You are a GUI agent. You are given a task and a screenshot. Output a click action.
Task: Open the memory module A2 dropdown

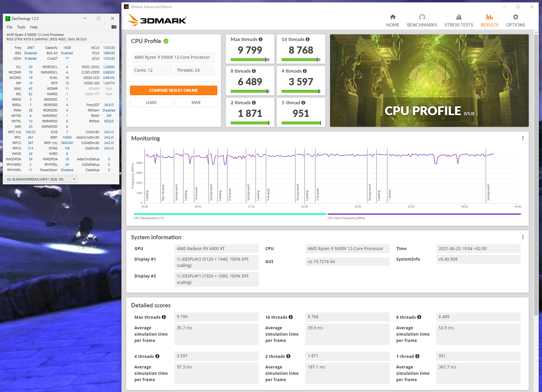point(40,179)
